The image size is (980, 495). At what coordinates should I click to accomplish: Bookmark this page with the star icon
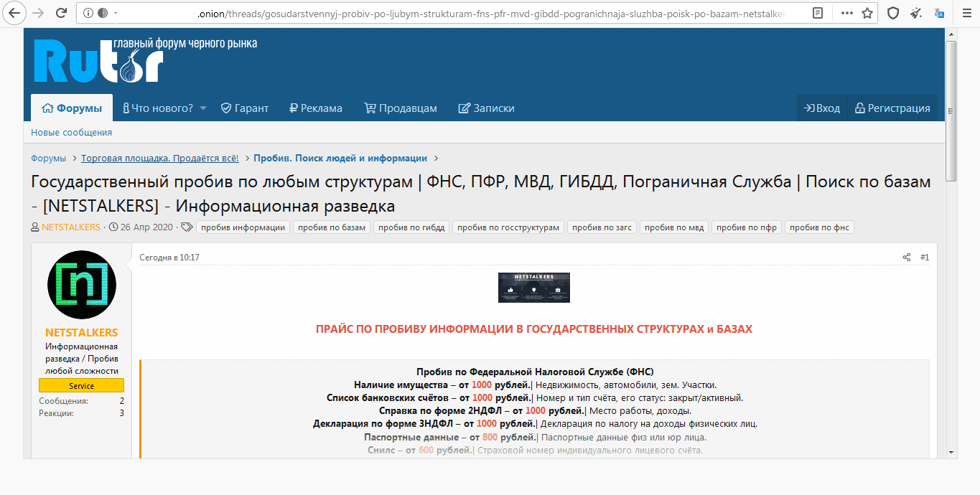tap(867, 13)
